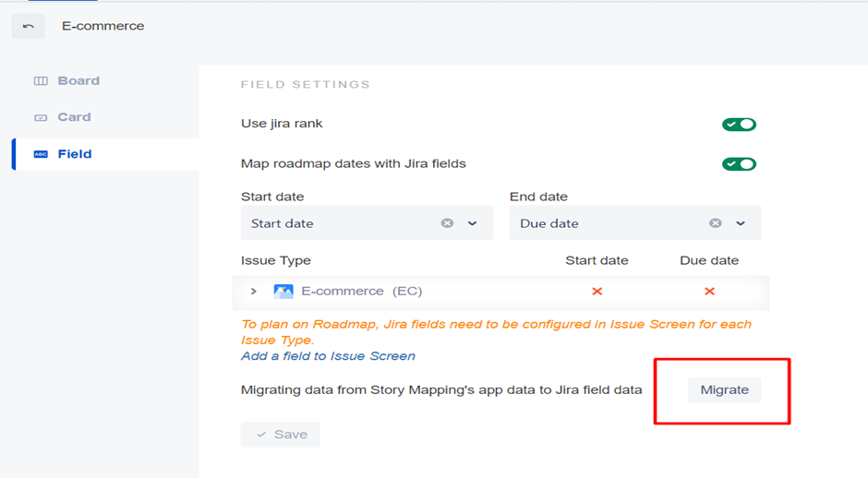This screenshot has width=868, height=478.
Task: Clear the Due date field selection
Action: tap(715, 223)
